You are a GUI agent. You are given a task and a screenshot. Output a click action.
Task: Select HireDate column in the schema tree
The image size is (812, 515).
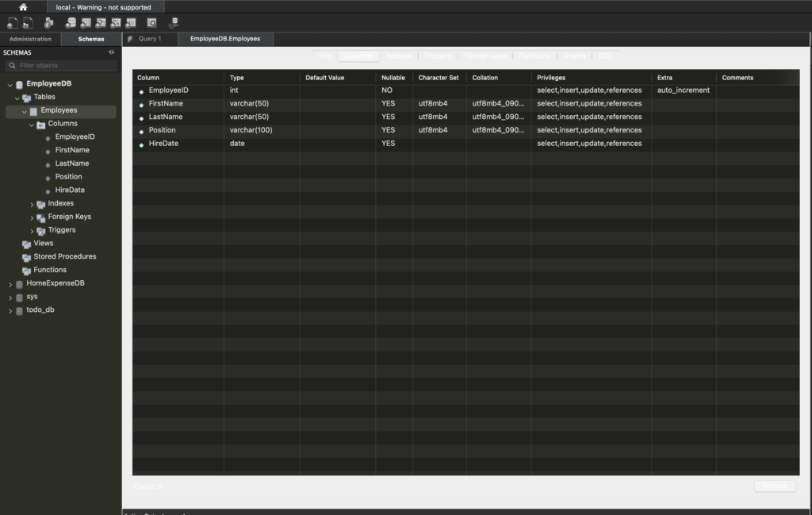70,190
